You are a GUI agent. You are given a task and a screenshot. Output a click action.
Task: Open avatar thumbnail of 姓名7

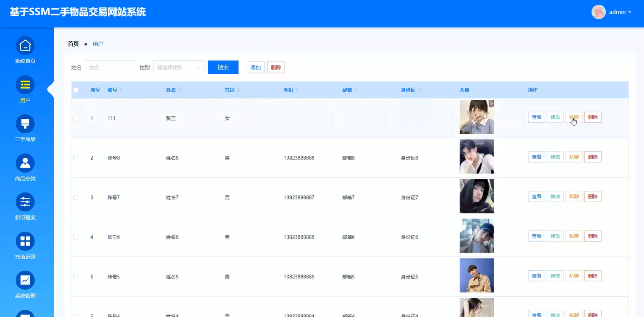[x=477, y=196]
